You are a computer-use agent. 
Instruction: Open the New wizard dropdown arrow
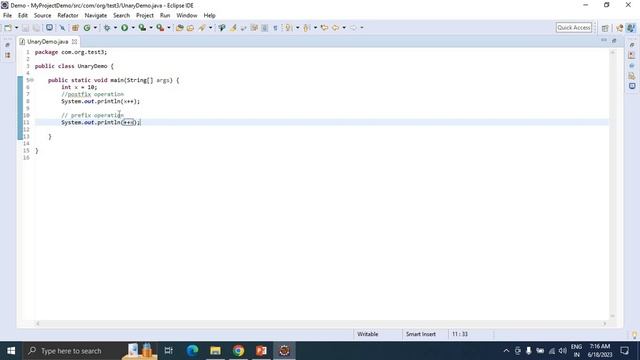click(x=16, y=28)
